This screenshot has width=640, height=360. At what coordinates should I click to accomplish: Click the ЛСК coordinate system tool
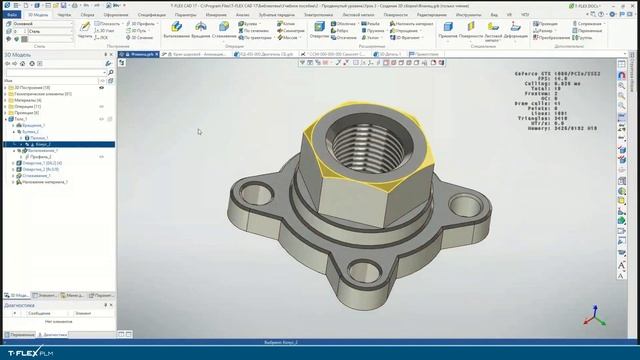coord(101,38)
